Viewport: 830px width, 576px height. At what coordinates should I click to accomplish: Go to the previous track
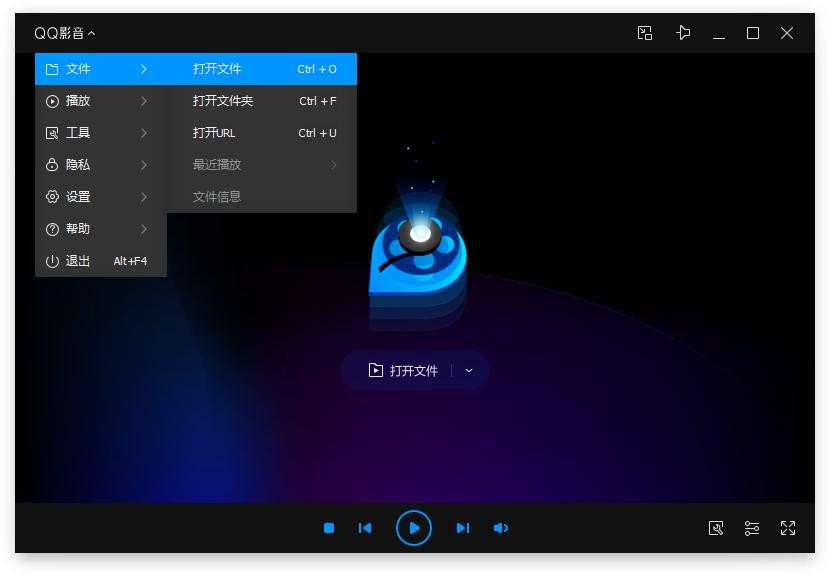(365, 528)
